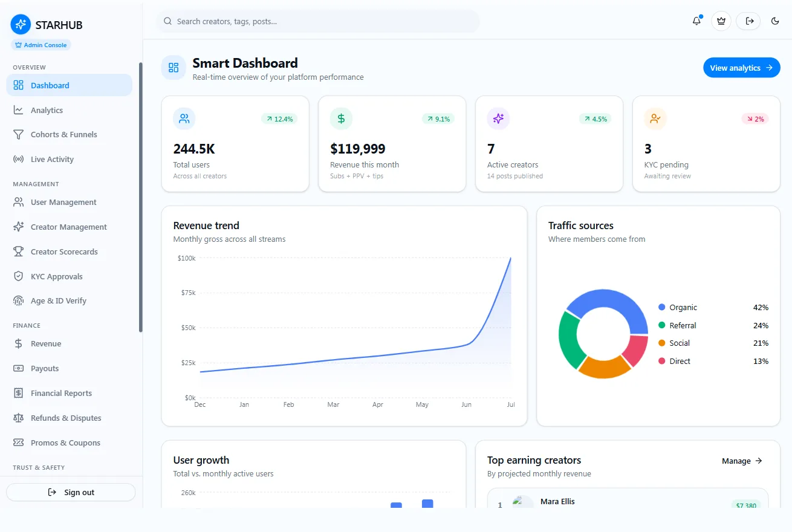
Task: Go to Refunds & Disputes
Action: point(69,418)
